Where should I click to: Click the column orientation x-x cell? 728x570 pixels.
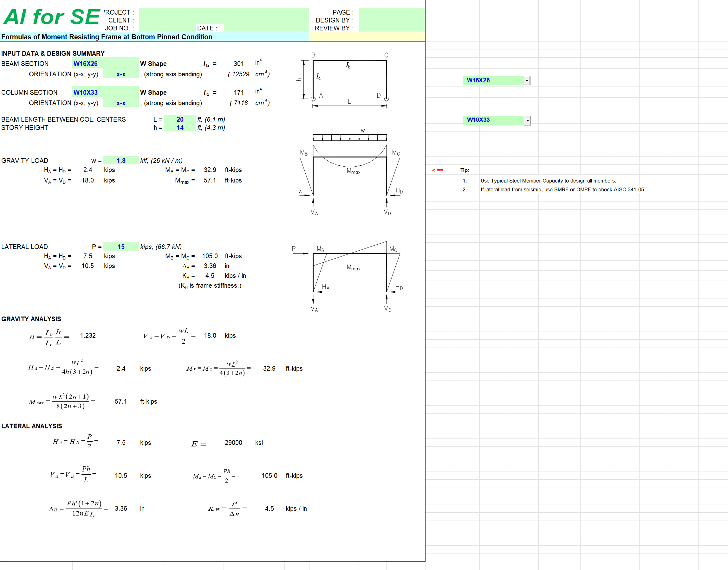[x=120, y=103]
